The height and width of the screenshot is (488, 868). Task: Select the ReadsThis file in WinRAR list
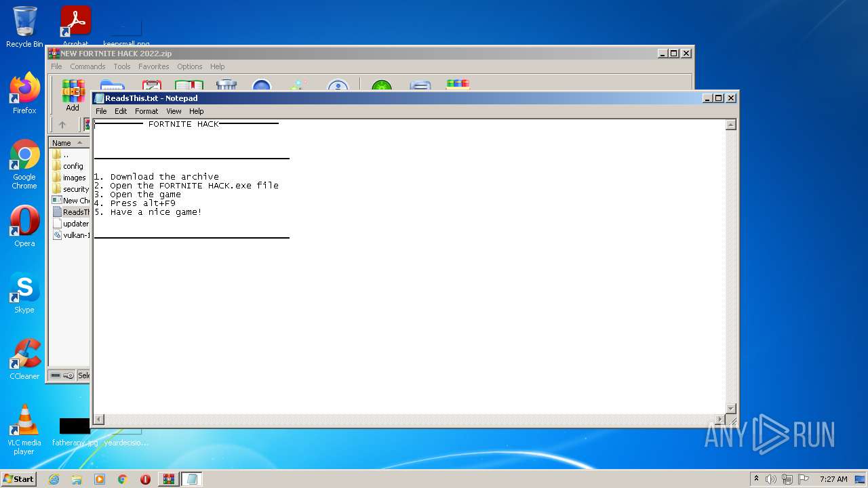pos(70,212)
